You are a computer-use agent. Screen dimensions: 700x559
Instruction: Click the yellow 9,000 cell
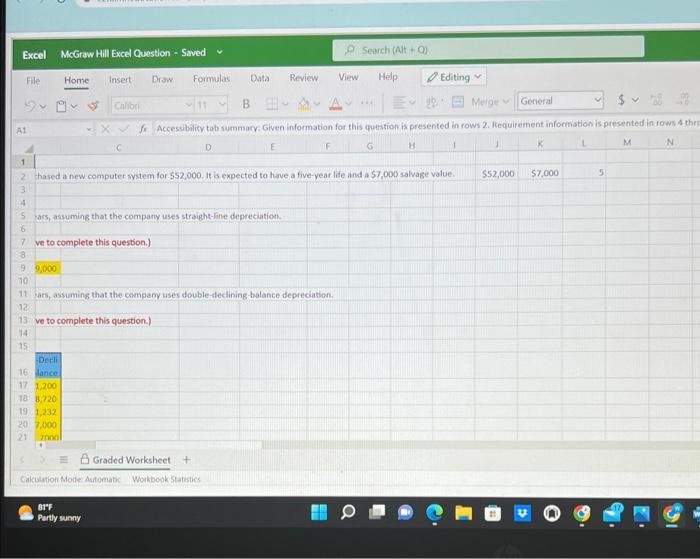[47, 268]
